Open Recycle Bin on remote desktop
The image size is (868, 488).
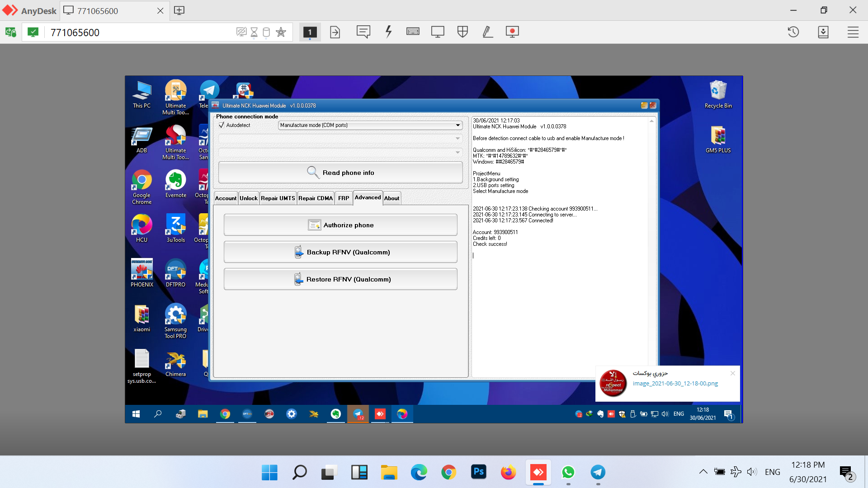(718, 94)
